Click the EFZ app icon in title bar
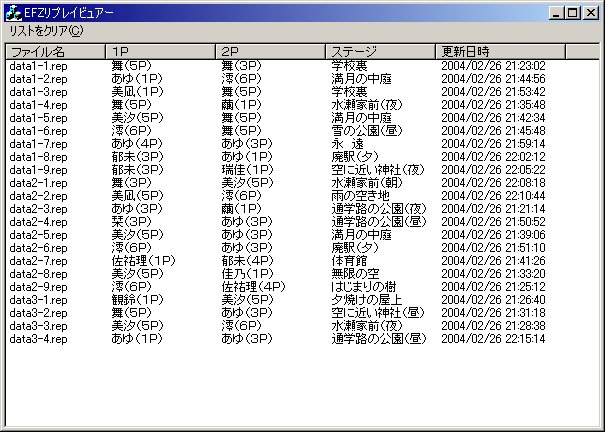This screenshot has width=605, height=432. [14, 13]
